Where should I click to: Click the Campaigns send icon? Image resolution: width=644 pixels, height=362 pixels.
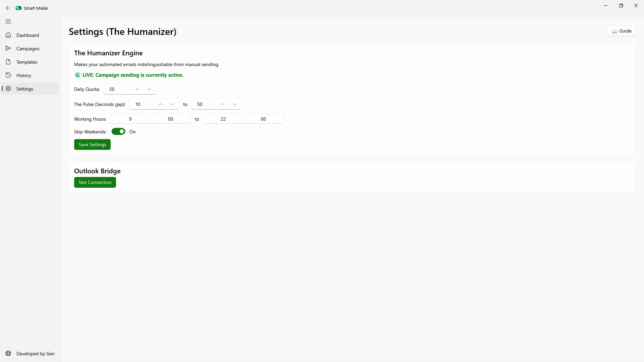tap(8, 48)
